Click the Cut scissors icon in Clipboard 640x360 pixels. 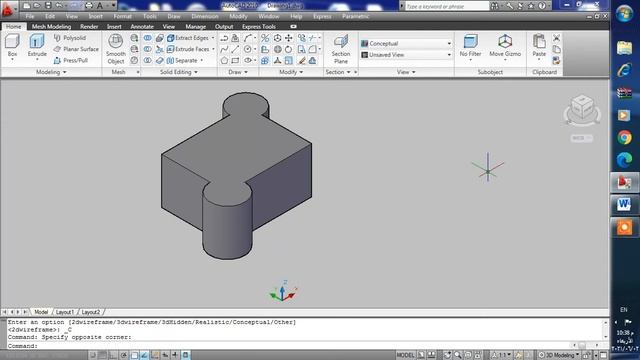pyautogui.click(x=556, y=38)
